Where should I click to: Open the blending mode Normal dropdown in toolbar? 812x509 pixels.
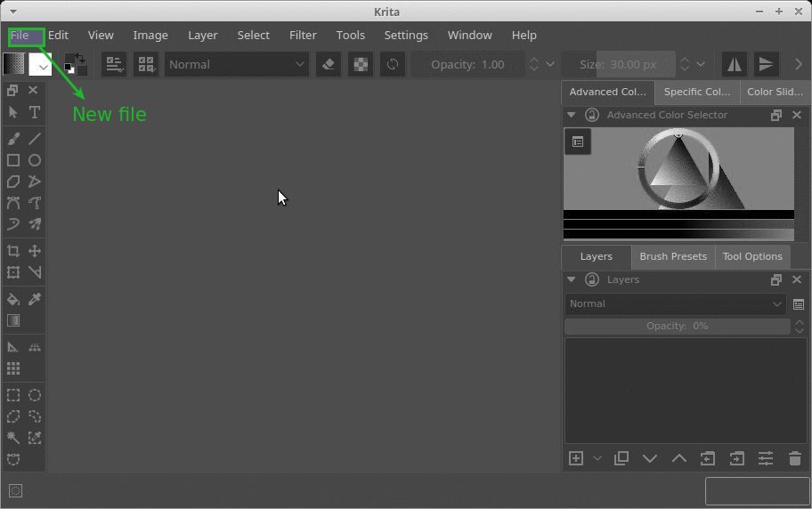click(x=237, y=64)
